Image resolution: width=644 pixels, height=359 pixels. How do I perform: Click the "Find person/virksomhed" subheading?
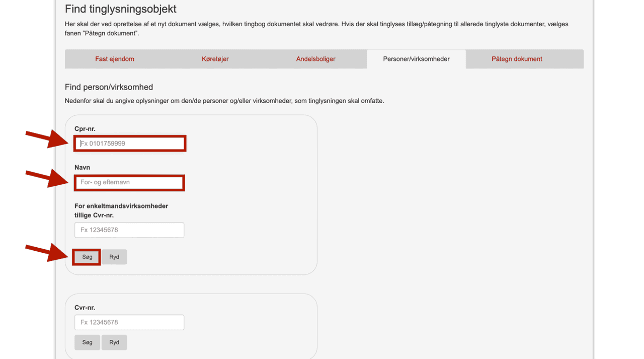109,87
